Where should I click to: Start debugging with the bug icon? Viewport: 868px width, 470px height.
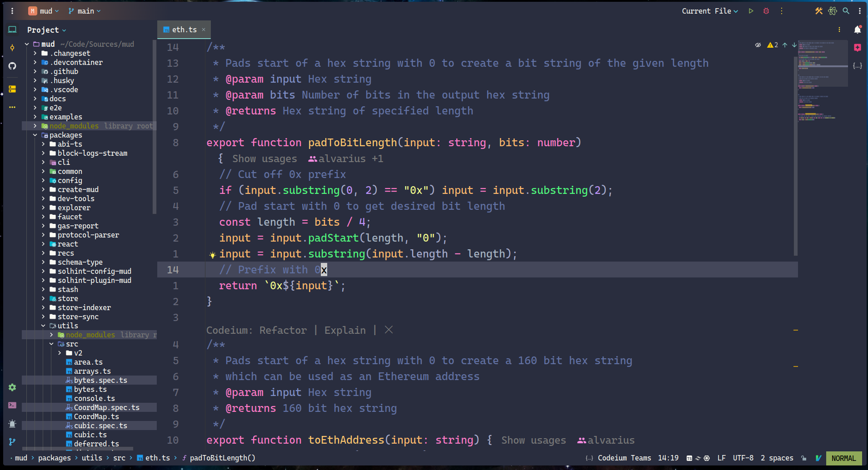[x=766, y=10]
